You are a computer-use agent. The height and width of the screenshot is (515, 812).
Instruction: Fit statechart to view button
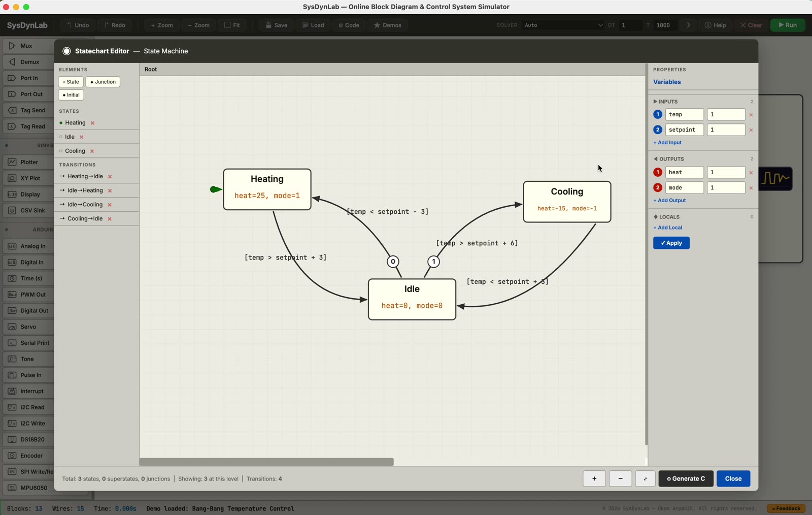645,478
